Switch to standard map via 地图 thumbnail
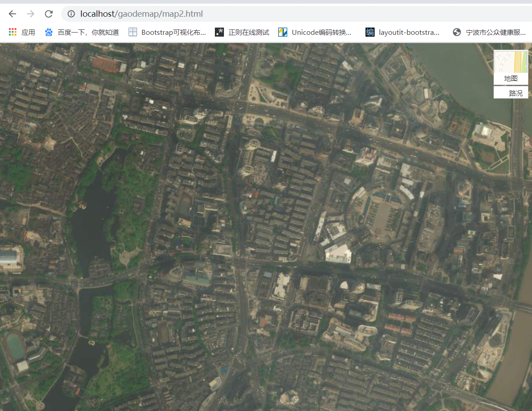532x411 pixels. tap(511, 61)
